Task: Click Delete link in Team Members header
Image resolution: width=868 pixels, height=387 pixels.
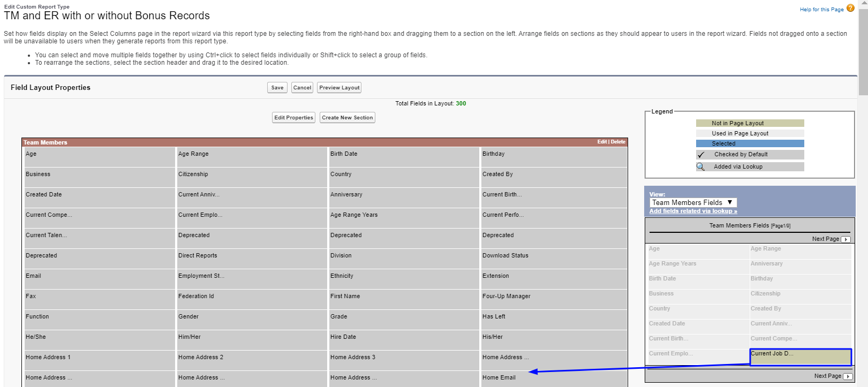Action: [618, 142]
